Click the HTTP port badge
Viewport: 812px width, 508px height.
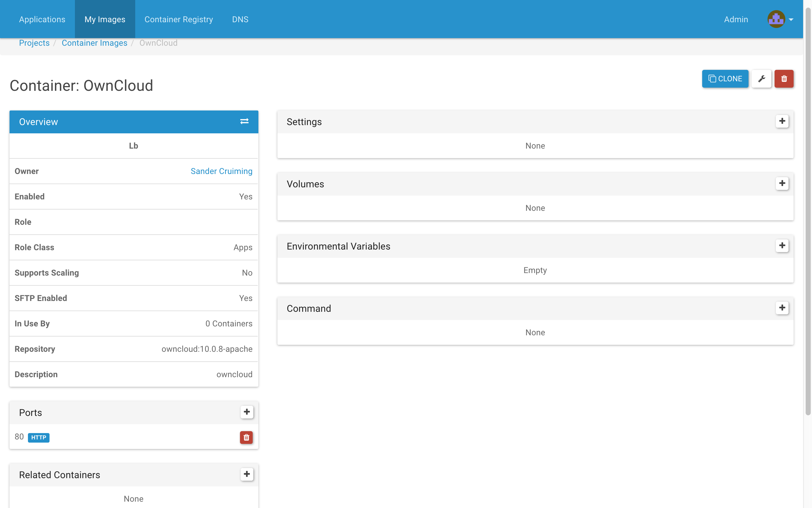39,438
